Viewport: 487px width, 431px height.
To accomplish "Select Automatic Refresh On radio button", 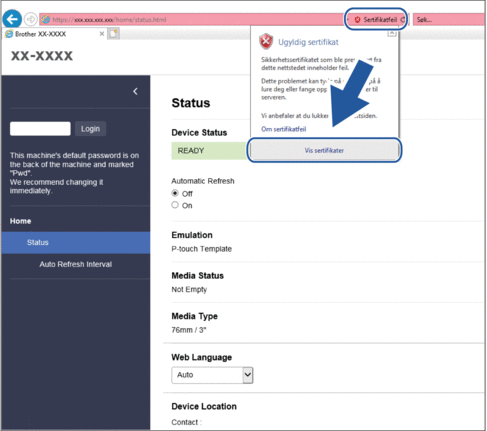I will point(175,205).
